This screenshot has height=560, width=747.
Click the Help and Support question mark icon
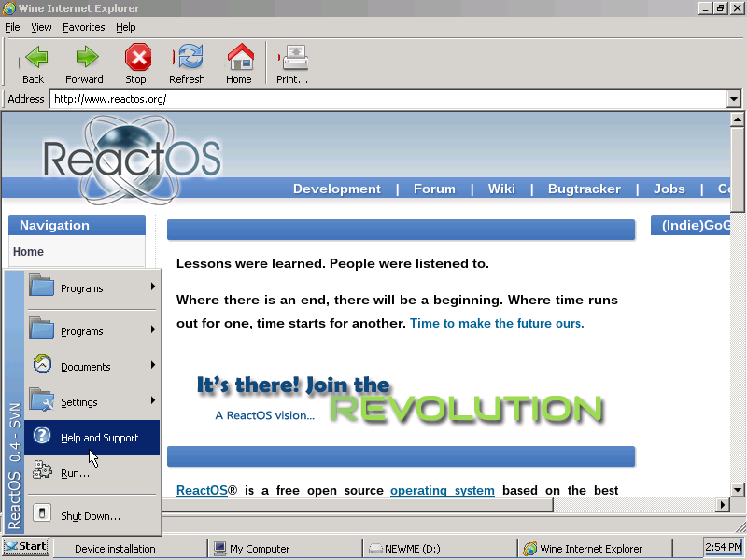tap(42, 435)
